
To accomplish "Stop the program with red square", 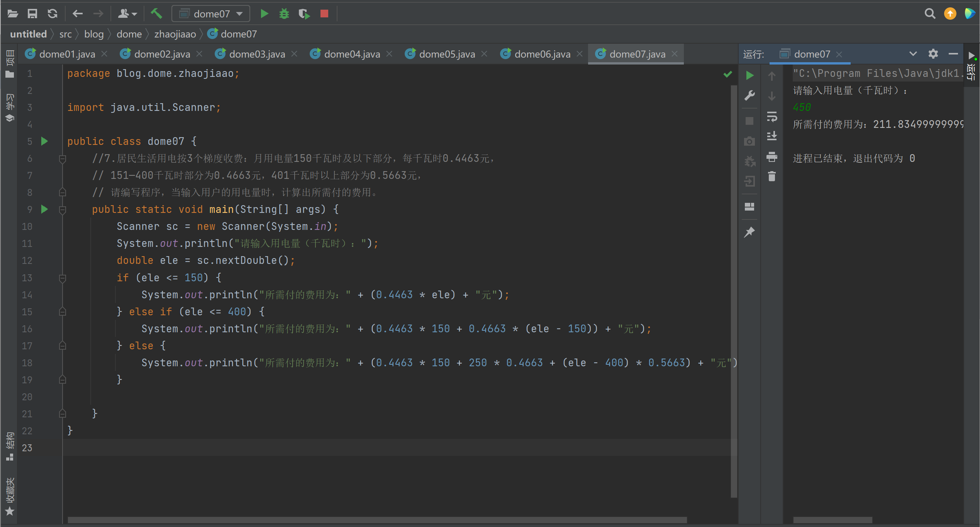I will pos(324,14).
